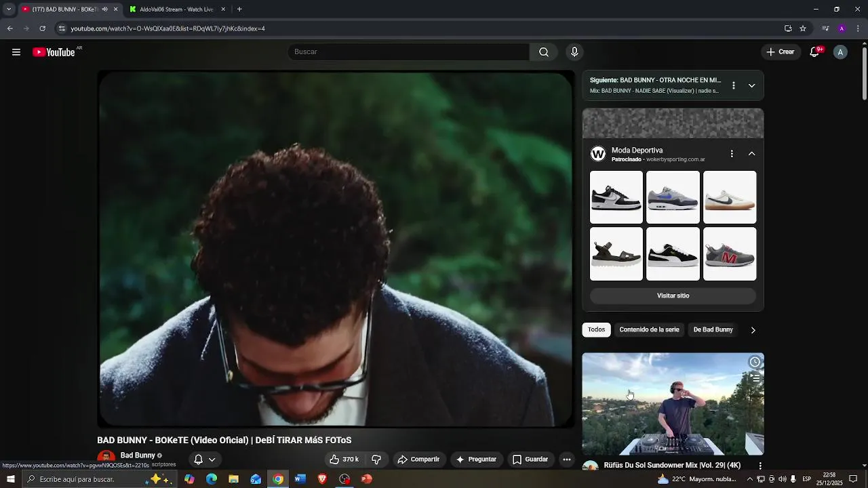Open subscription notification bell dropdown
Image resolution: width=868 pixels, height=488 pixels.
pyautogui.click(x=204, y=460)
